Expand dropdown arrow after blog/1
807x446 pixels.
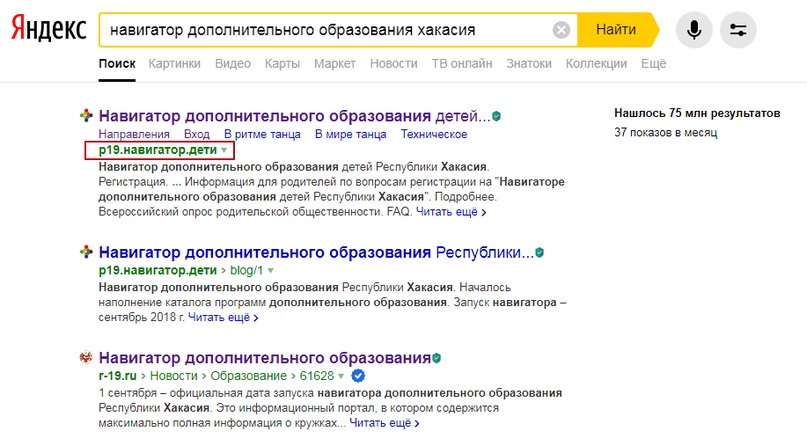click(271, 271)
